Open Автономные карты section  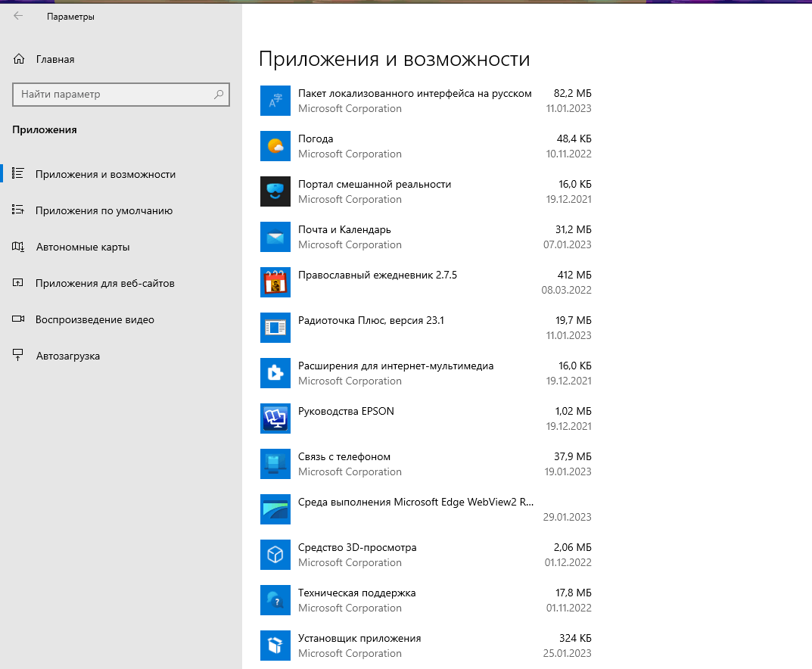82,247
